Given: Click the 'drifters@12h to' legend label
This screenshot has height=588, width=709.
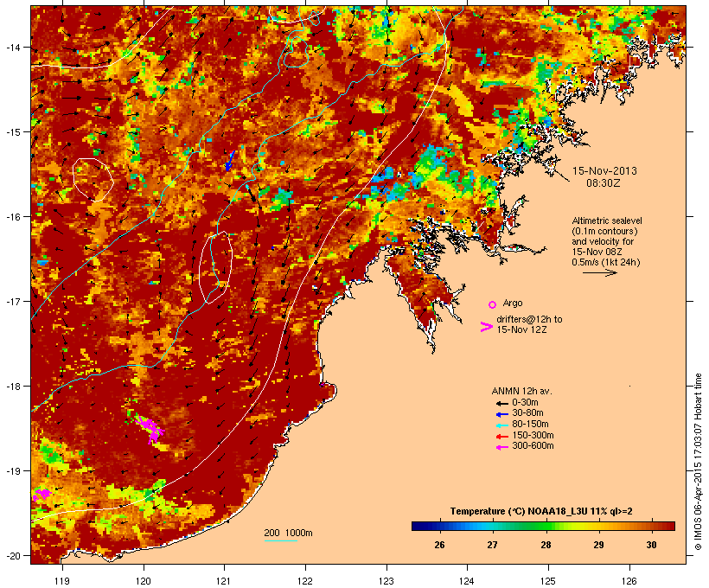Looking at the screenshot, I should tap(529, 319).
